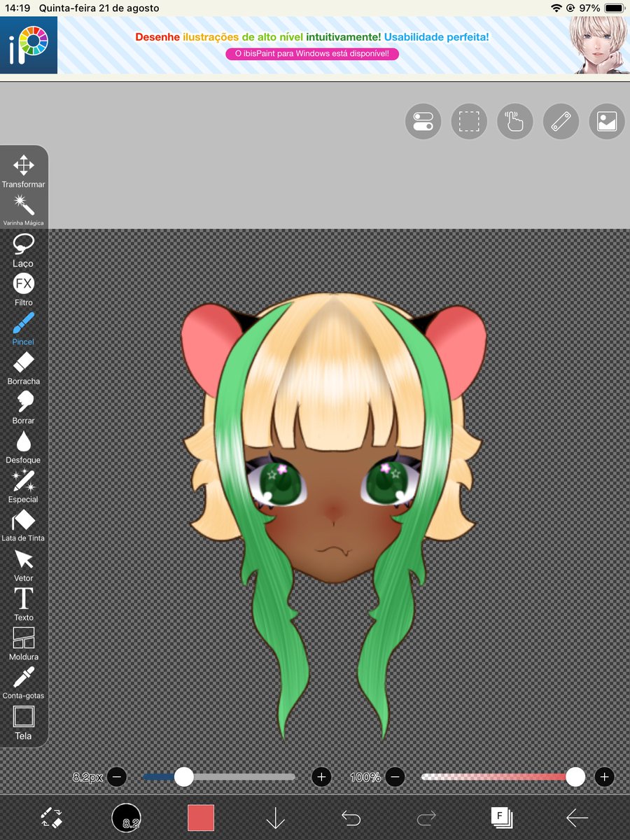Tap the ibisPaint logo in banner
630x840 pixels.
pyautogui.click(x=29, y=45)
